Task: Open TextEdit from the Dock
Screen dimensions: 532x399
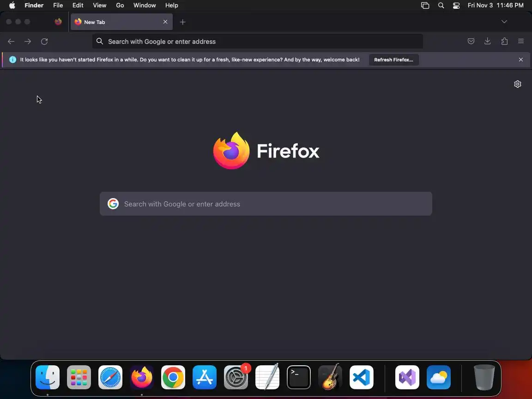Action: 267,377
